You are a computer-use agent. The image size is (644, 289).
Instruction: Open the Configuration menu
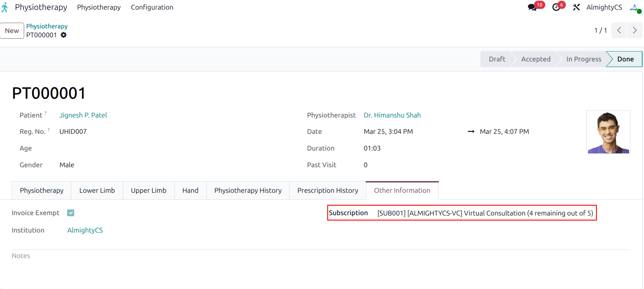(x=152, y=7)
